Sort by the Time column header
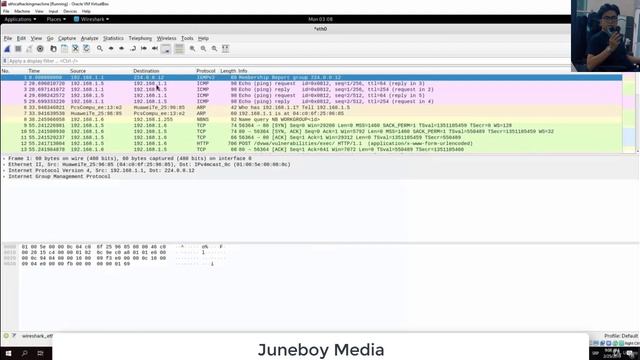Viewport: 640px width, 360px height. 34,71
